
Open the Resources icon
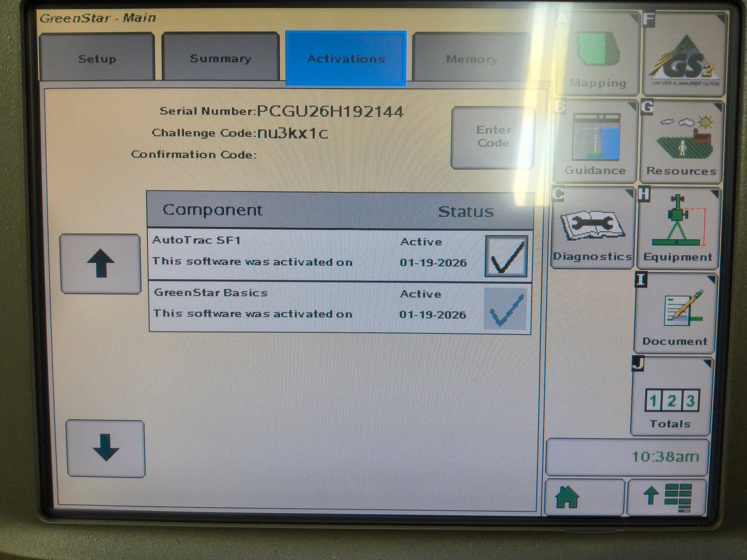pyautogui.click(x=681, y=142)
